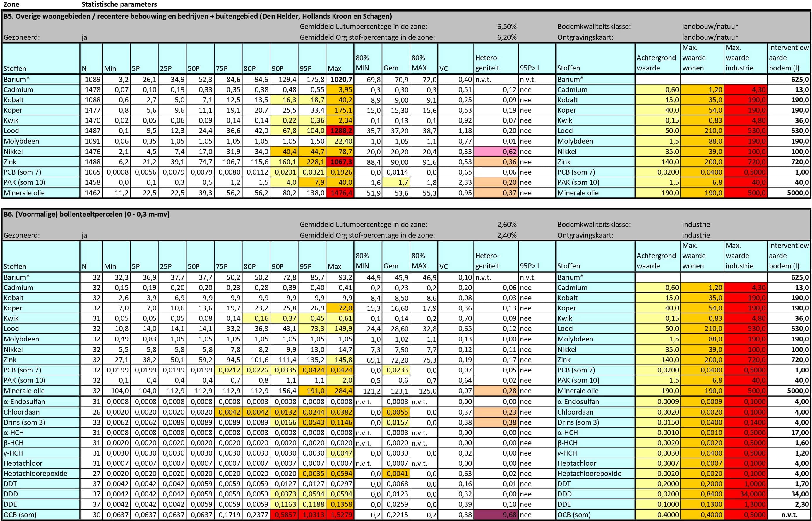Click B6 Koper Max cell 72,0
The height and width of the screenshot is (521, 812).
pyautogui.click(x=340, y=308)
